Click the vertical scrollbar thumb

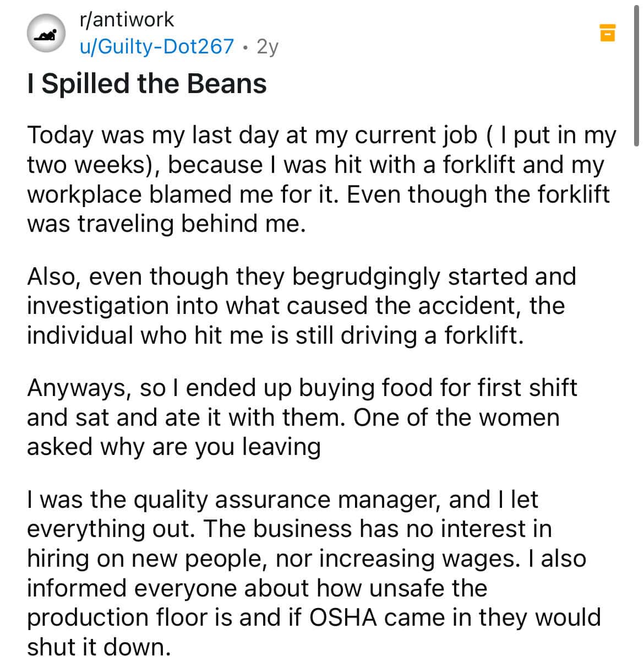pyautogui.click(x=637, y=72)
